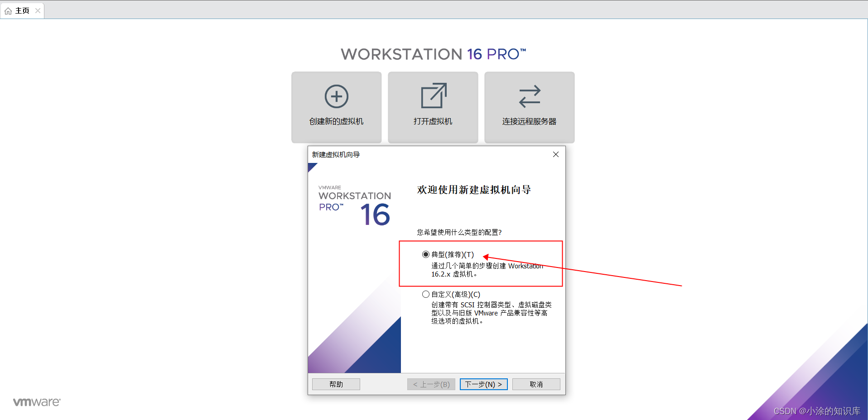The width and height of the screenshot is (868, 420).
Task: Click the vmware logo at bottom left
Action: point(37,402)
